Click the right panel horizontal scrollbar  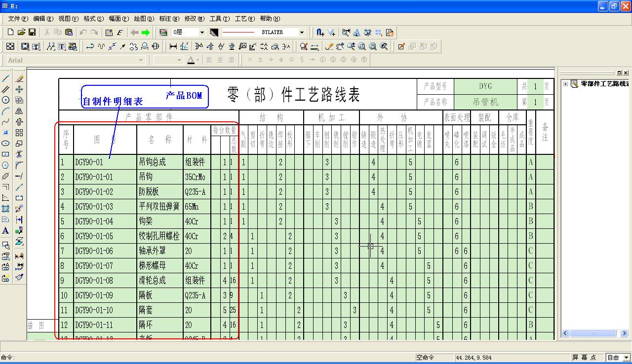[592, 333]
